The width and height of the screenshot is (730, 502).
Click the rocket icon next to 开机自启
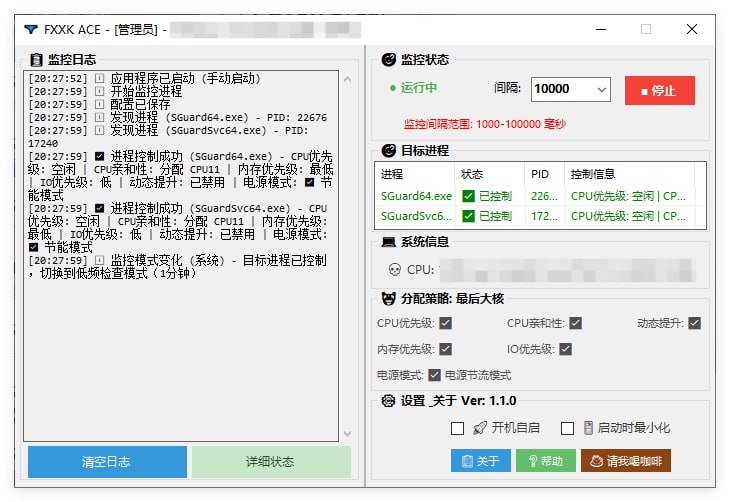point(480,428)
